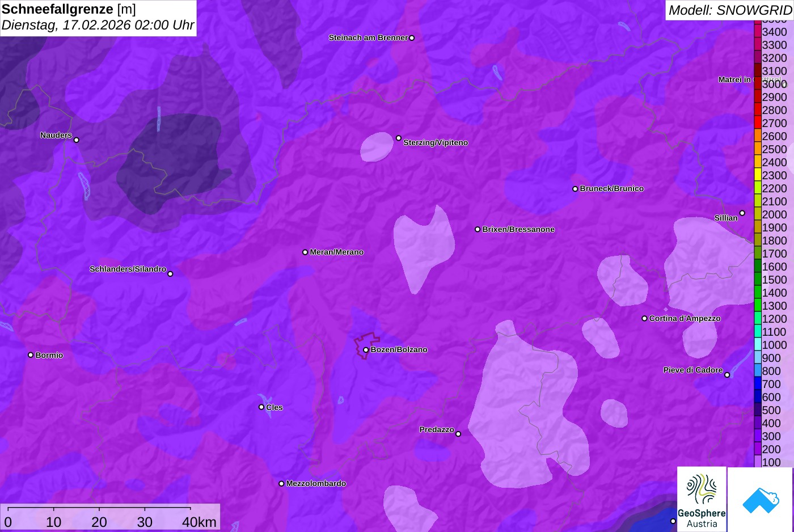This screenshot has width=794, height=532.
Task: Click the GeoSphere Austria logo
Action: (702, 499)
